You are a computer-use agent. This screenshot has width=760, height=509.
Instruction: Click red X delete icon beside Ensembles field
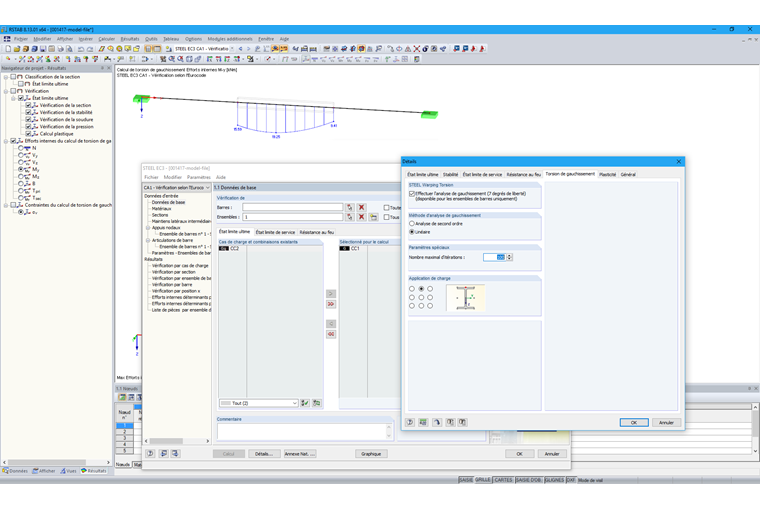coord(362,217)
